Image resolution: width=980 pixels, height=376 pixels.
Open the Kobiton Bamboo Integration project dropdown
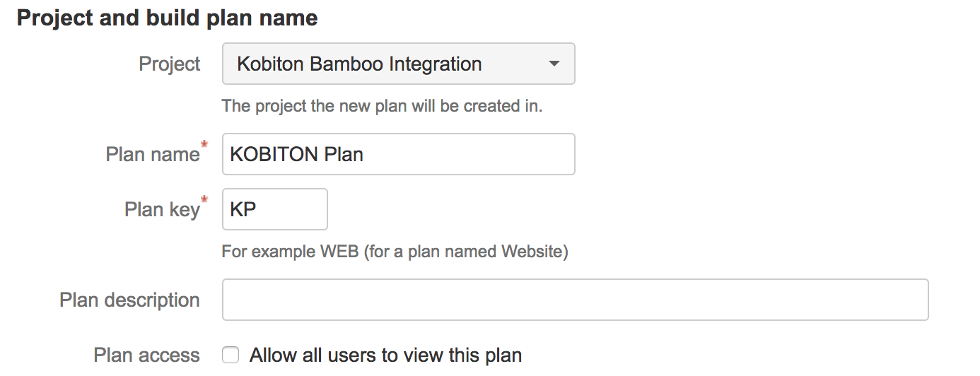click(x=397, y=64)
